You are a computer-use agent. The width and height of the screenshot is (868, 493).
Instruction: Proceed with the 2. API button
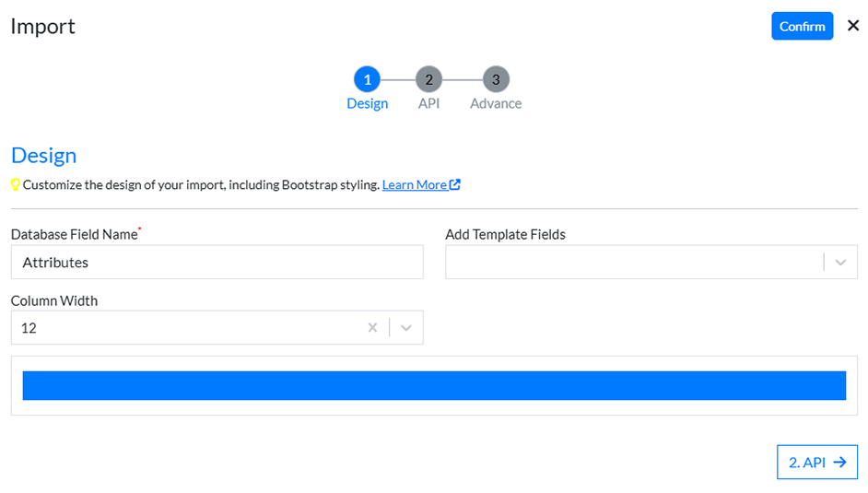816,463
